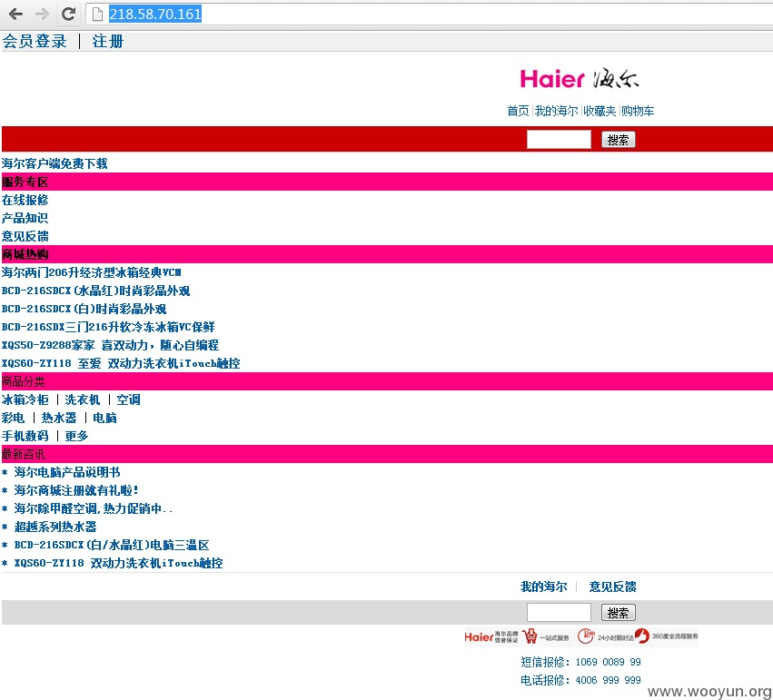Open the 超越系列热水器 news item
Screen dimensions: 773x700
55,527
